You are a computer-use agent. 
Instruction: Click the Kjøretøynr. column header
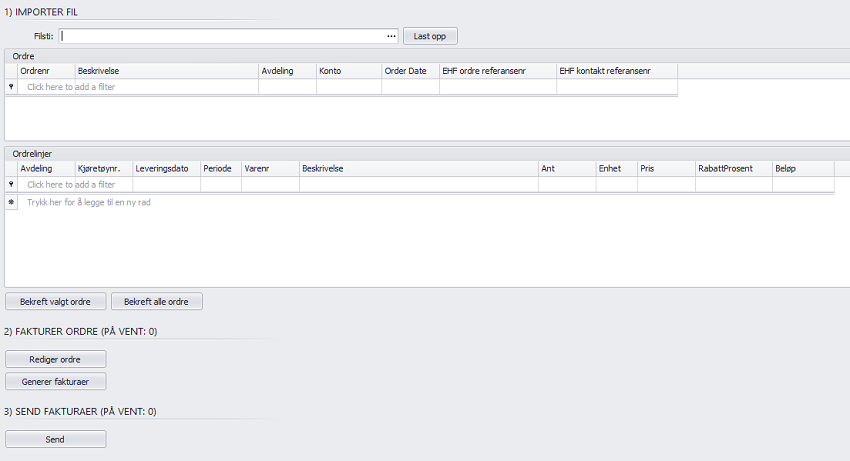tap(103, 169)
